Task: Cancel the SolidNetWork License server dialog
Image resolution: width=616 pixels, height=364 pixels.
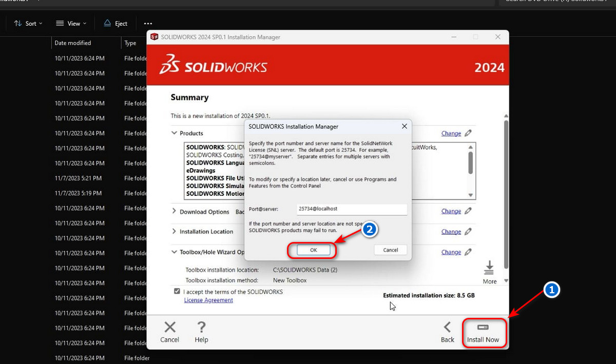Action: (391, 250)
